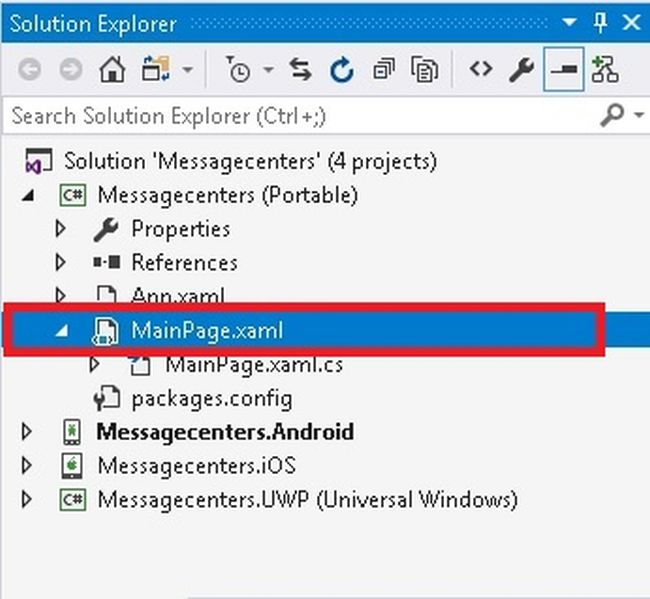
Task: Select Messagecenters.UWP (Universal Windows) project
Action: [306, 499]
